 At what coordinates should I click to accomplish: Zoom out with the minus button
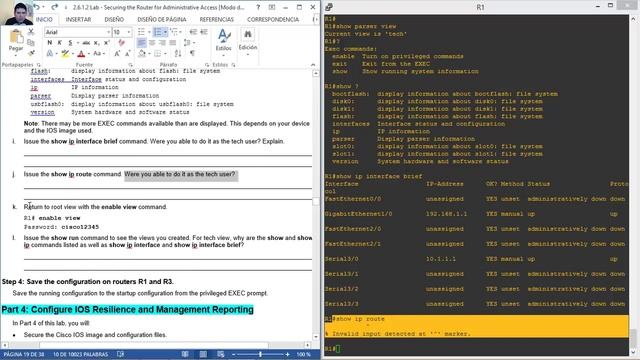pos(233,354)
